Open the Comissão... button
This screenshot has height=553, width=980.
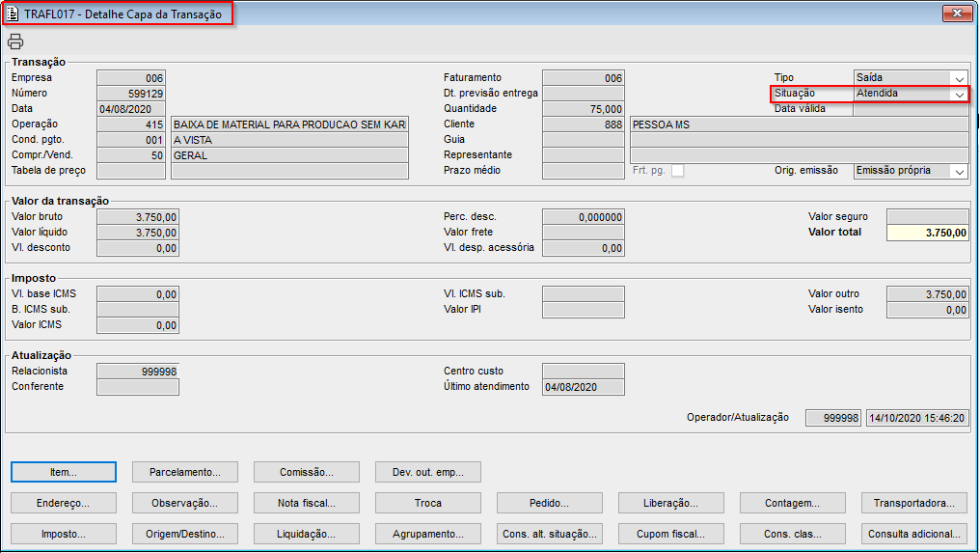(307, 472)
